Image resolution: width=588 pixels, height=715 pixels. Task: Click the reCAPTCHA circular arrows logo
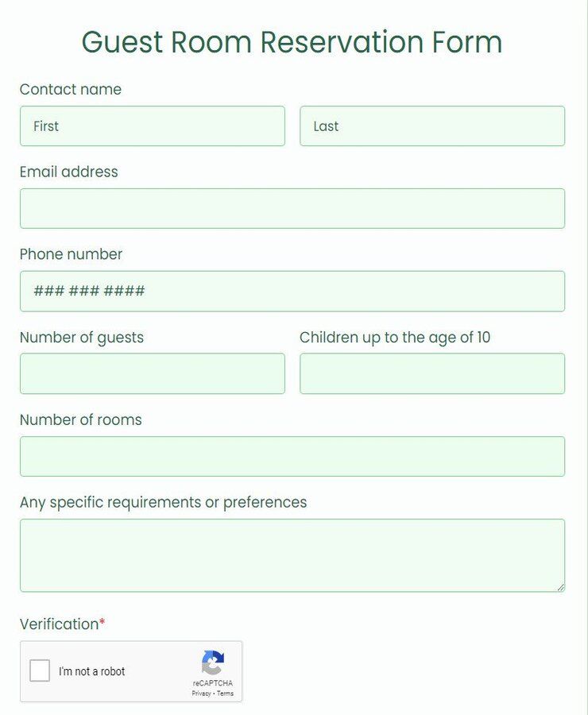[212, 661]
